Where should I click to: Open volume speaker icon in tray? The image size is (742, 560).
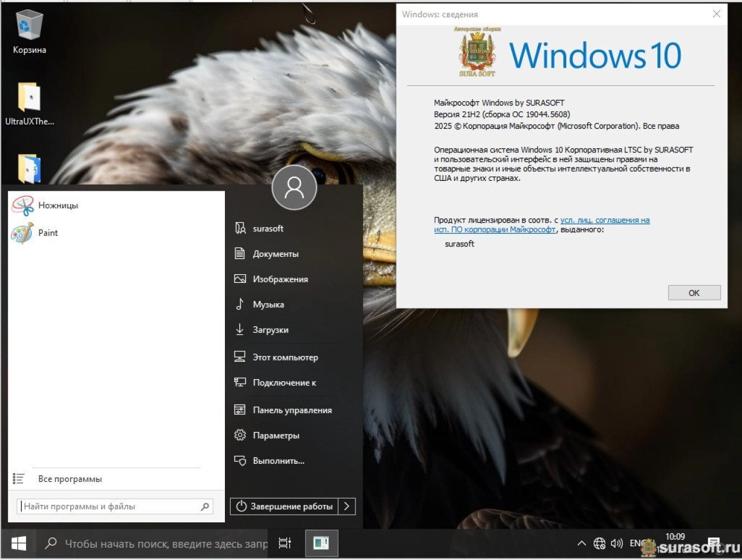(617, 544)
